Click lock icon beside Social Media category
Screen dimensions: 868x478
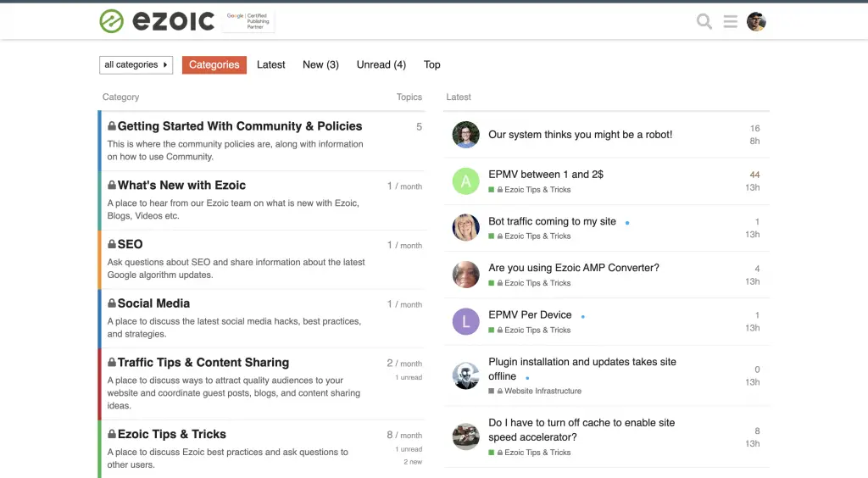112,303
